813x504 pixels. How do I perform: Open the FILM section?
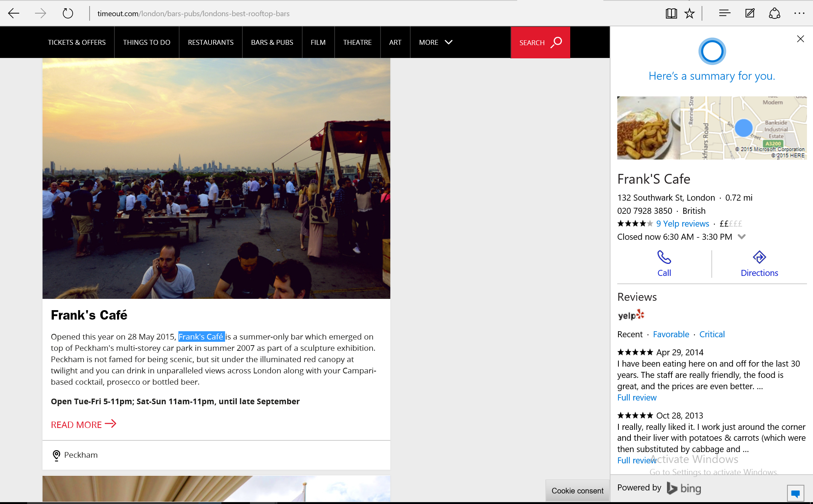point(318,43)
